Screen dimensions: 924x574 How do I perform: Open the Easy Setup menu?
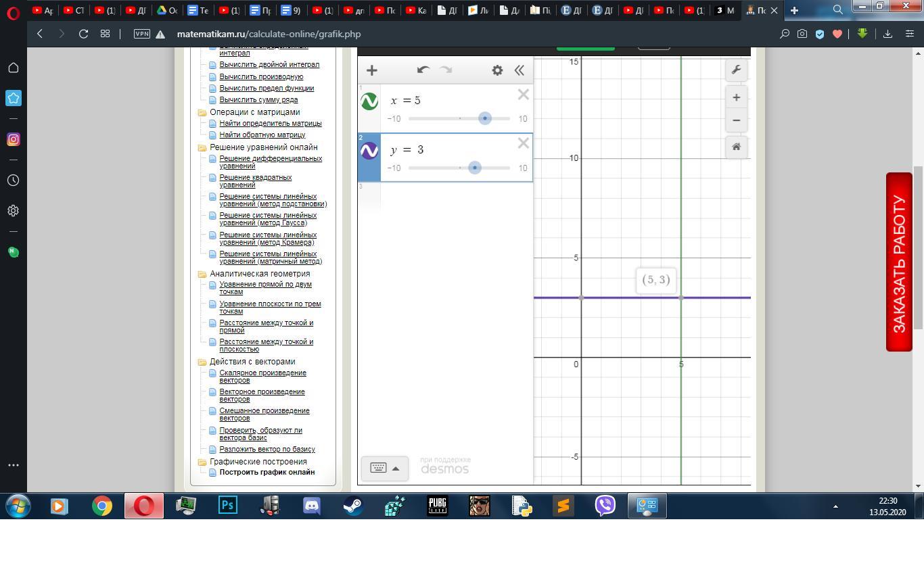(910, 34)
